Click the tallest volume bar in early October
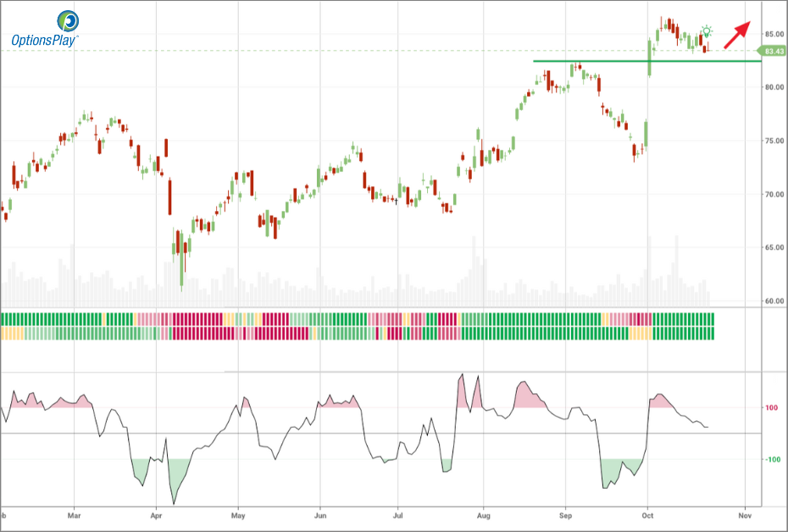 click(649, 271)
